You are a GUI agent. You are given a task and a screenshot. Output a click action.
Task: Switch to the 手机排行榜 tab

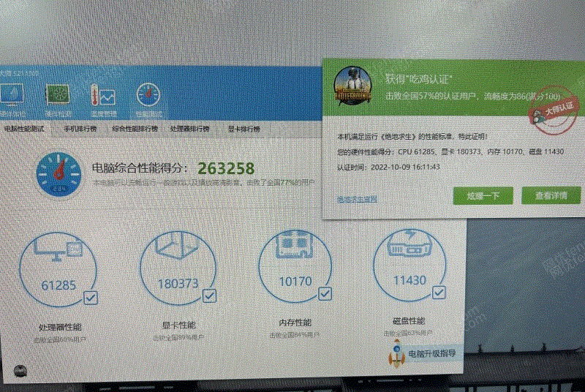[x=79, y=129]
